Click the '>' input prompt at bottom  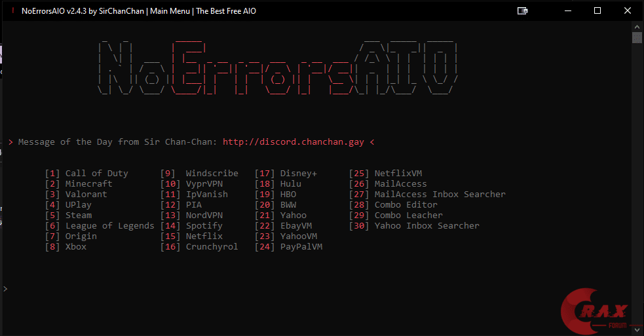pyautogui.click(x=5, y=289)
